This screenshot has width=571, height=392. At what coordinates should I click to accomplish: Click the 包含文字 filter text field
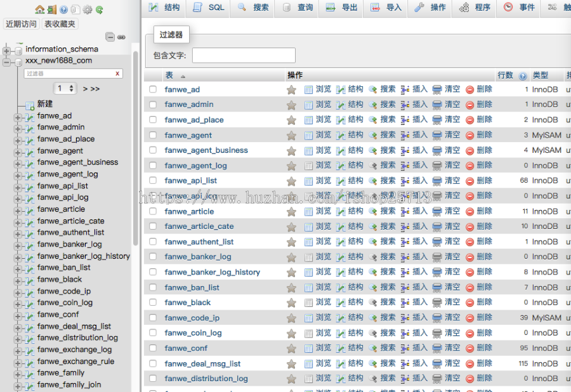pos(244,55)
